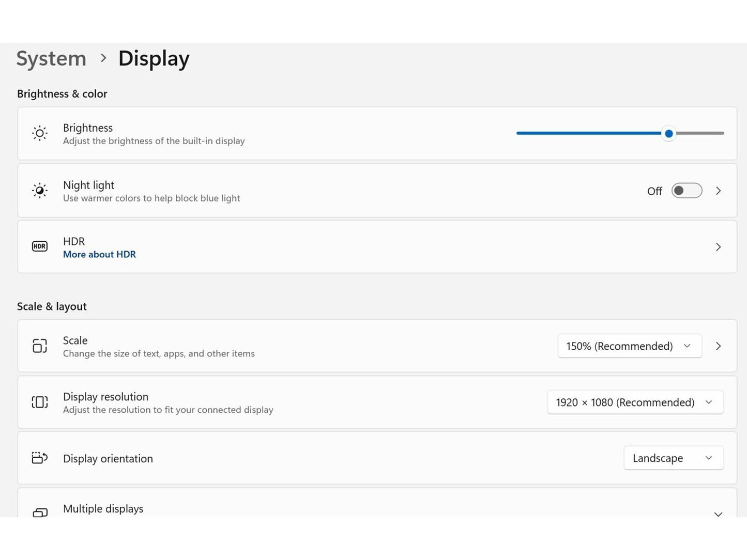Open the More about HDR link
The height and width of the screenshot is (560, 747).
[x=99, y=254]
